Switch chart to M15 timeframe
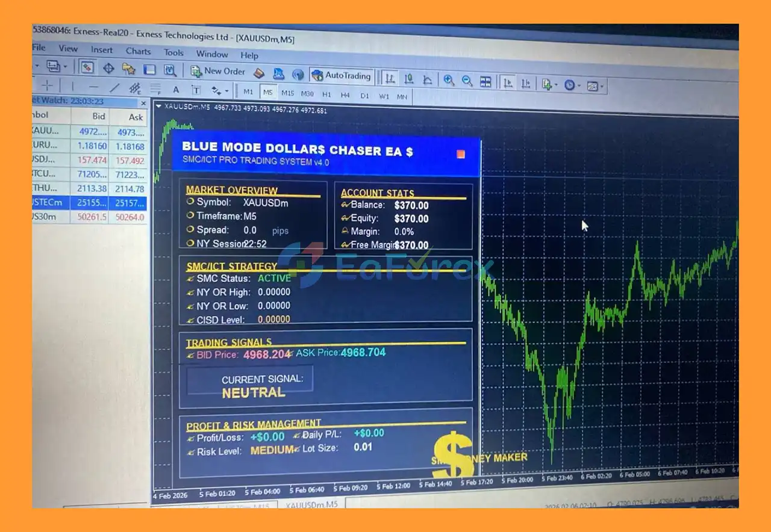This screenshot has height=532, width=771. pyautogui.click(x=287, y=93)
